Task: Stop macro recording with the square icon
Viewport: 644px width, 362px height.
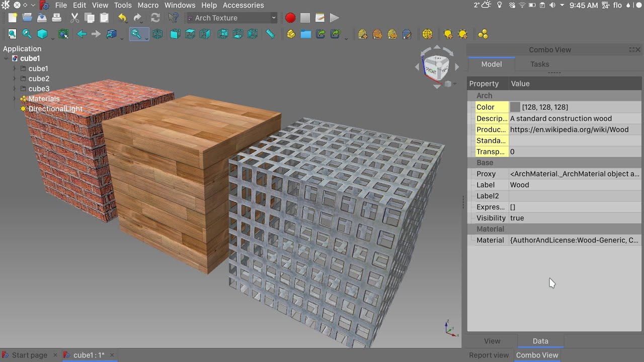Action: click(x=305, y=18)
